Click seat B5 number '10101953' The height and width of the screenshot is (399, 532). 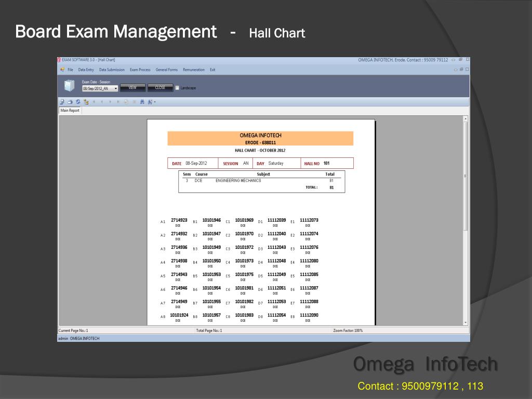(x=212, y=274)
